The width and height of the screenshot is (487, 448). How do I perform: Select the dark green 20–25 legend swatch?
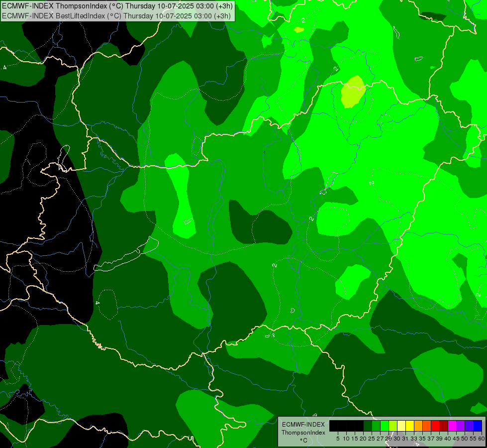(x=368, y=426)
